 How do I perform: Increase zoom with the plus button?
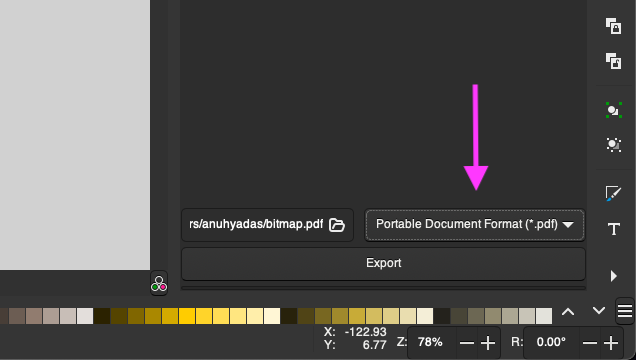click(x=488, y=343)
